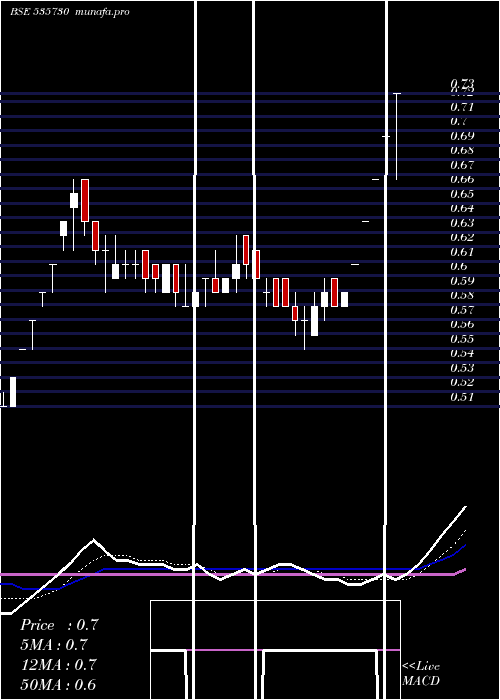The height and width of the screenshot is (700, 500).
Task: Click the 0.59 price axis label
Action: tap(462, 281)
